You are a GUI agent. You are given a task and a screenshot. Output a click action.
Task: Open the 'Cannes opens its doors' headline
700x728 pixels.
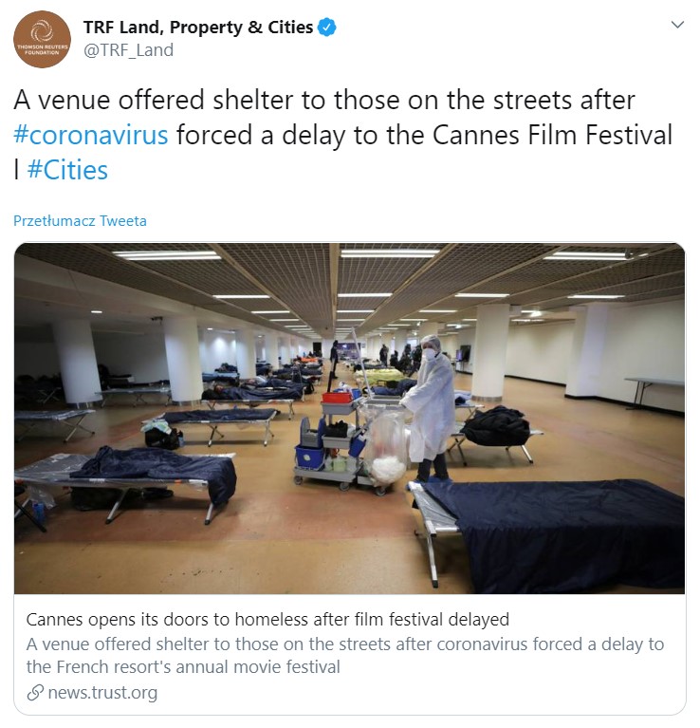[267, 620]
